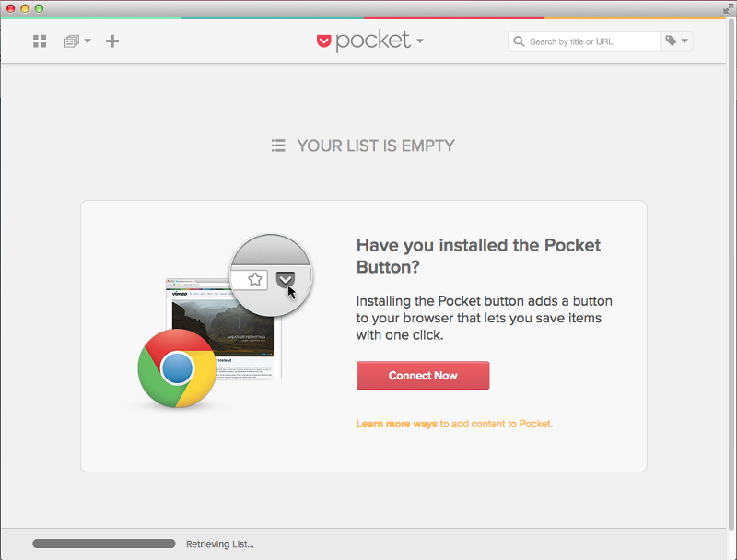Open the Learn more ways link
Screen dimensions: 737x560
[396, 424]
